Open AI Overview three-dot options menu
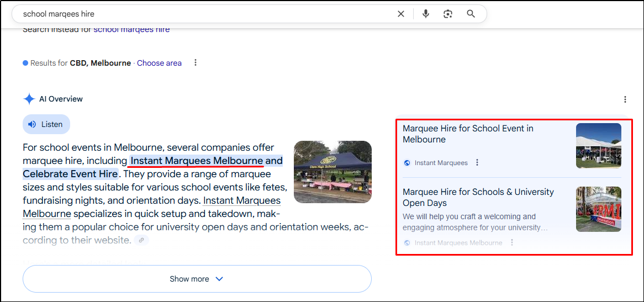Screen dimensions: 644x302 (625, 99)
